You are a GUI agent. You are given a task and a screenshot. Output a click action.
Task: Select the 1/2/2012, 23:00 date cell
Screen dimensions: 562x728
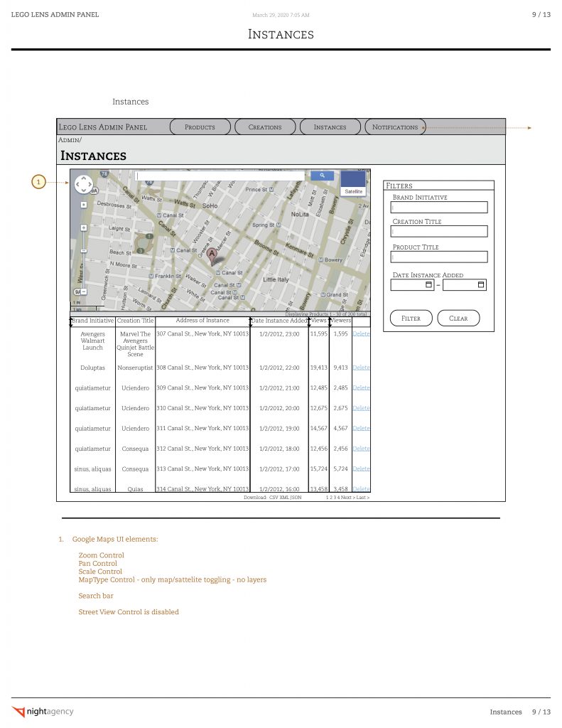coord(279,334)
